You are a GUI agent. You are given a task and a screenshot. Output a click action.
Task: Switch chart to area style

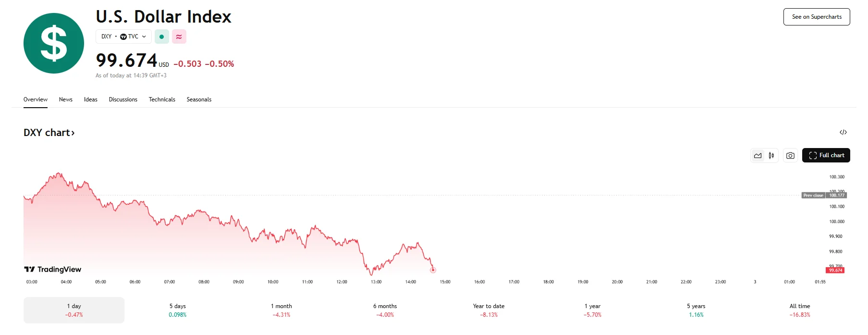[758, 155]
